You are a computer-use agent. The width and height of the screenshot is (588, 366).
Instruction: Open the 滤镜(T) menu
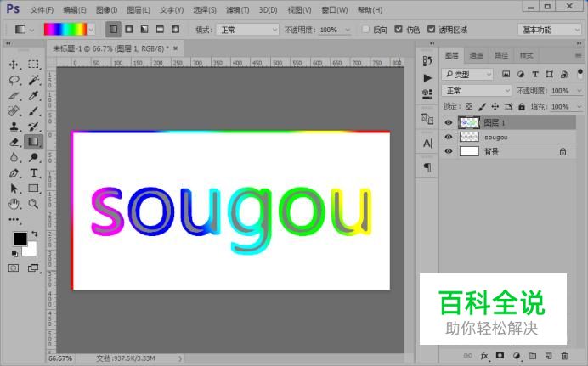[237, 10]
